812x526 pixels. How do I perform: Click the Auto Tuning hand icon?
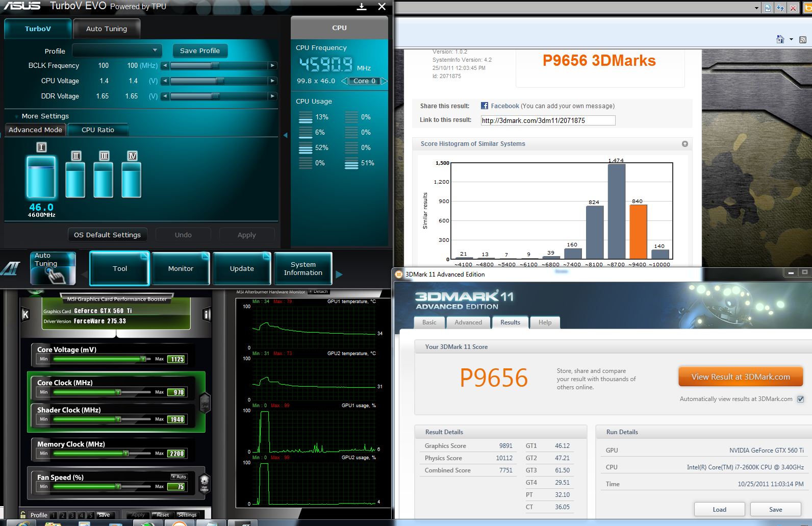coord(53,268)
